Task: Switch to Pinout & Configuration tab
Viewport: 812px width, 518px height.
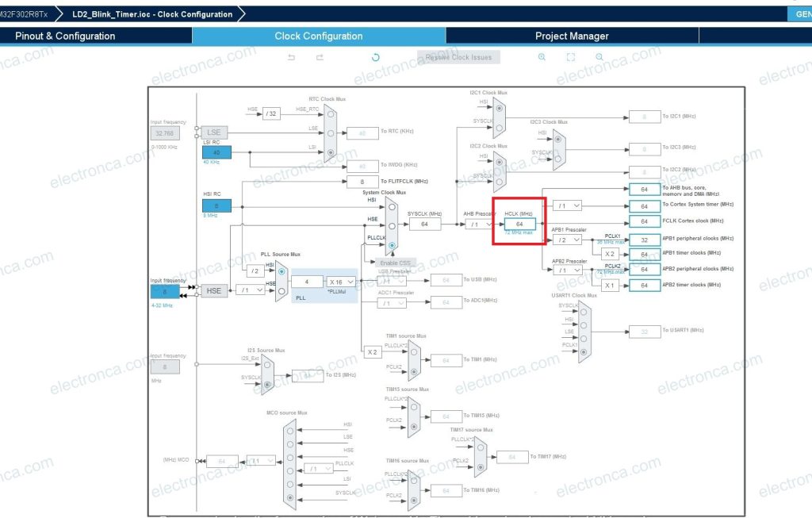Action: 65,36
